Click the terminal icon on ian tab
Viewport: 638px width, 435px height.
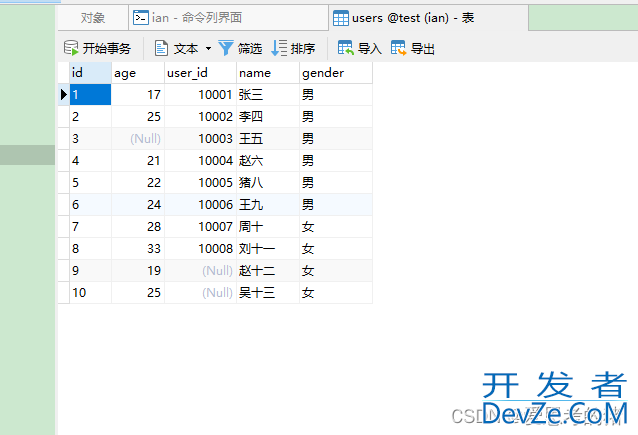pos(141,18)
